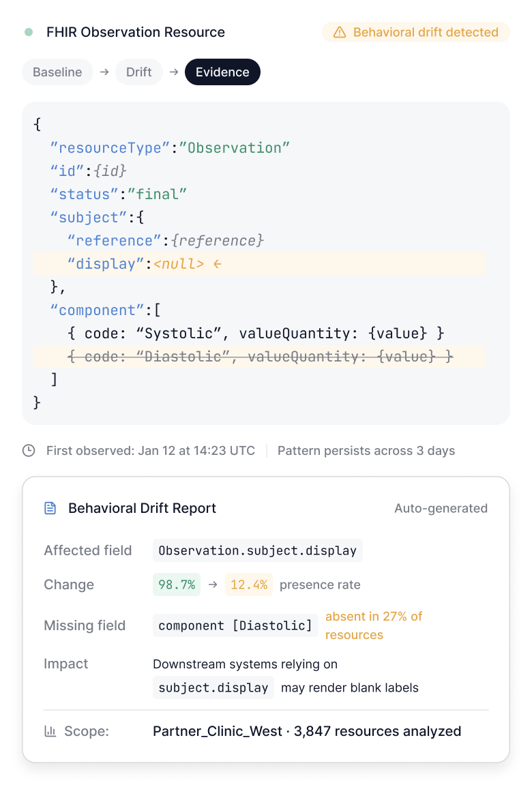
Task: Open the Behavioral drift detected badge
Action: point(416,32)
